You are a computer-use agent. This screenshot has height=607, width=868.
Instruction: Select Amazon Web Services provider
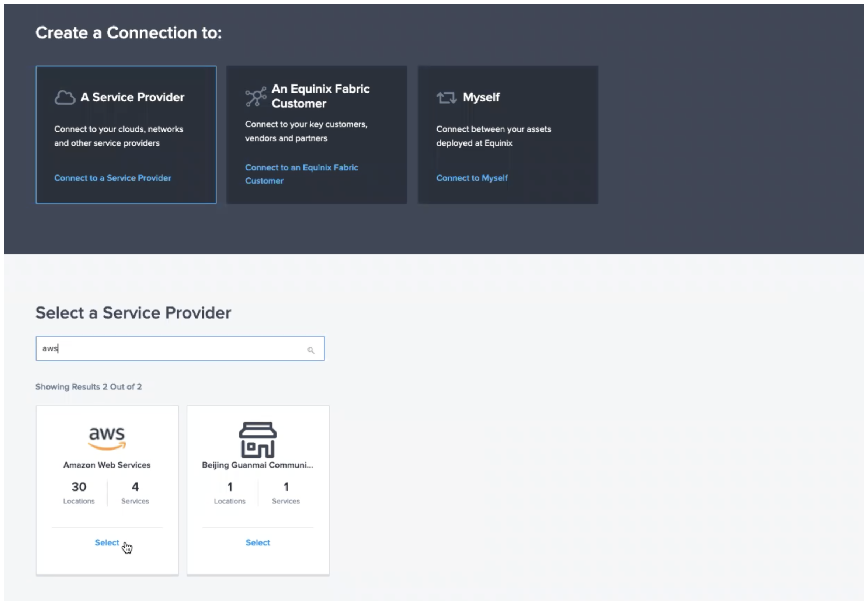click(107, 543)
